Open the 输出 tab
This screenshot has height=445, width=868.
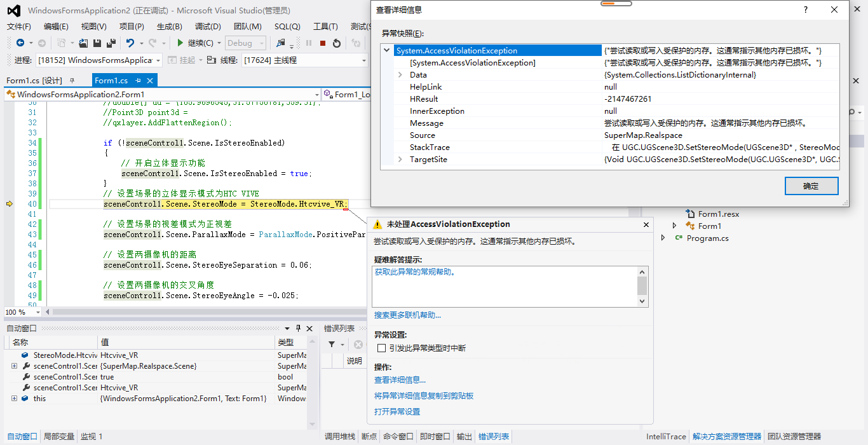pyautogui.click(x=465, y=437)
